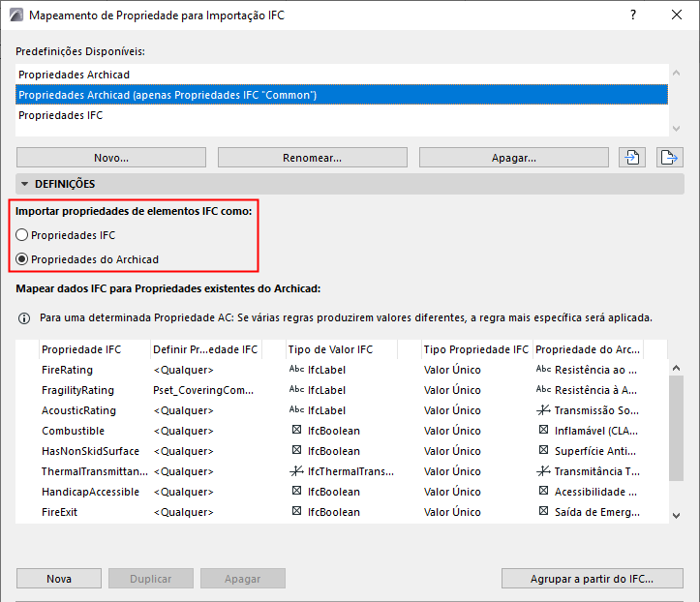Screen dimensions: 700x602
Task: Select the ThermalTransmittan... row
Action: 342,471
